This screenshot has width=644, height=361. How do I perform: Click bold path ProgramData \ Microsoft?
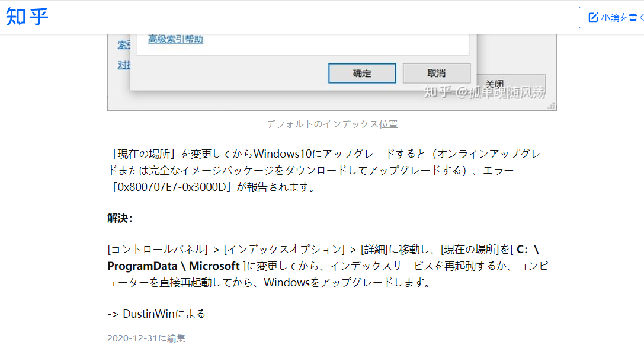click(174, 266)
